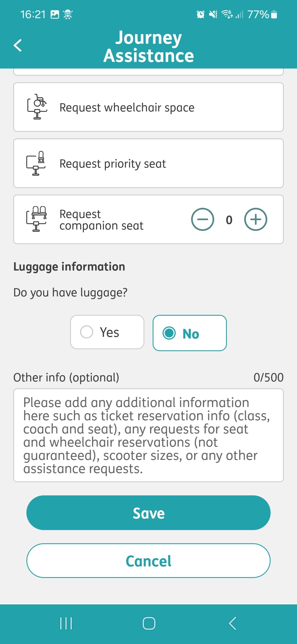Tap the priority seat icon
The image size is (297, 644).
click(36, 163)
